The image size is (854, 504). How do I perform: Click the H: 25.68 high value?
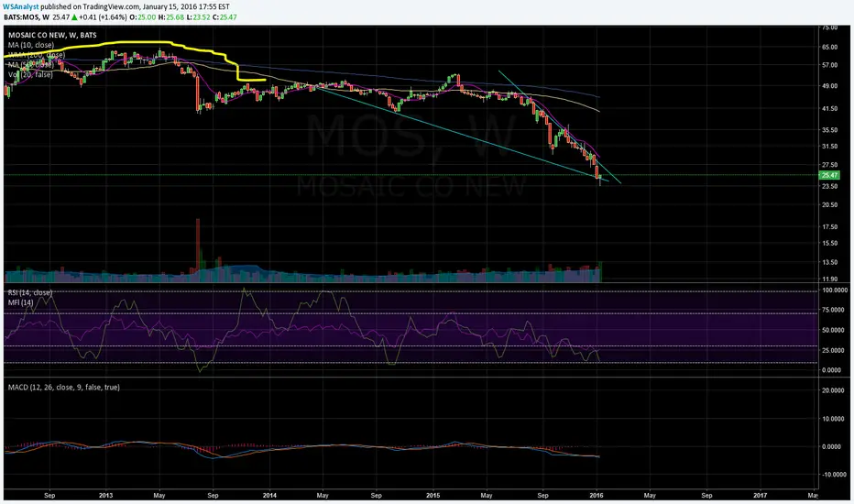tap(171, 16)
